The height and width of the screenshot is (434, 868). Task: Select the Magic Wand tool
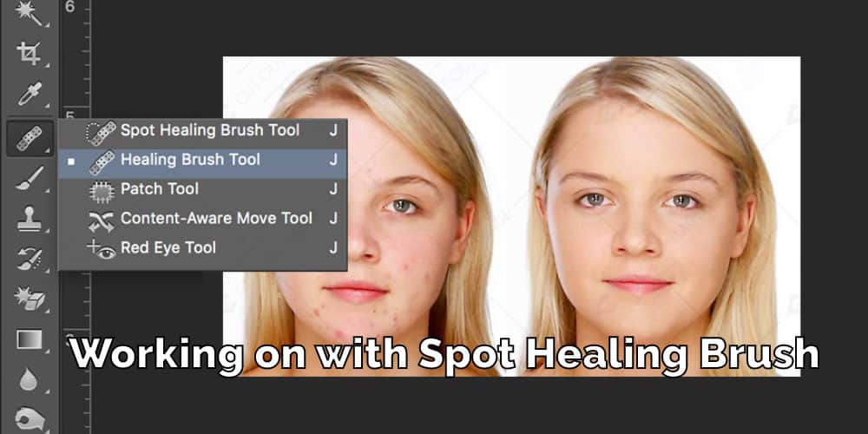click(x=29, y=13)
